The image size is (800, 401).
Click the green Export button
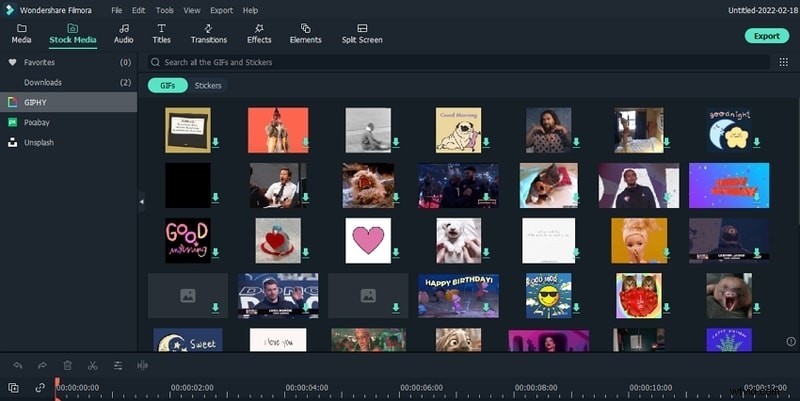[767, 36]
